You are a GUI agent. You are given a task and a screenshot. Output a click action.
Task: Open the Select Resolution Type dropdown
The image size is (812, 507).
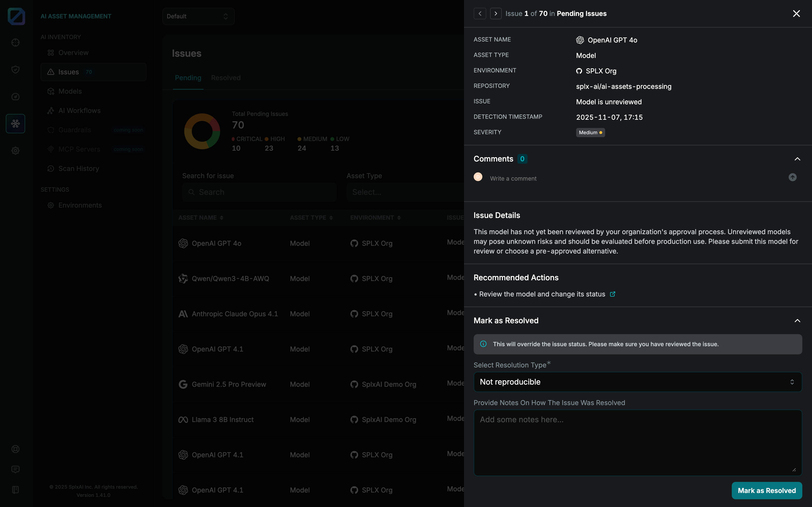click(638, 382)
